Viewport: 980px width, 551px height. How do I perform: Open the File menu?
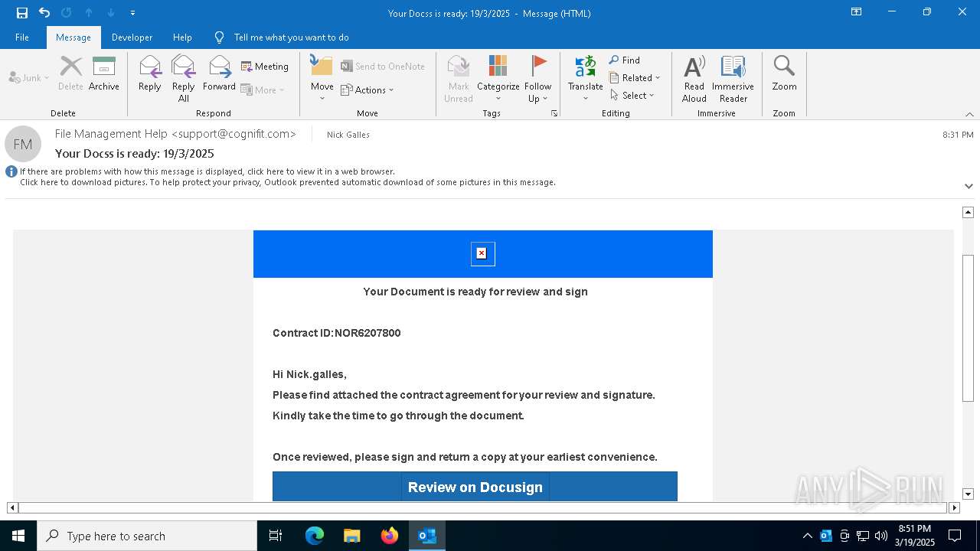[x=22, y=37]
